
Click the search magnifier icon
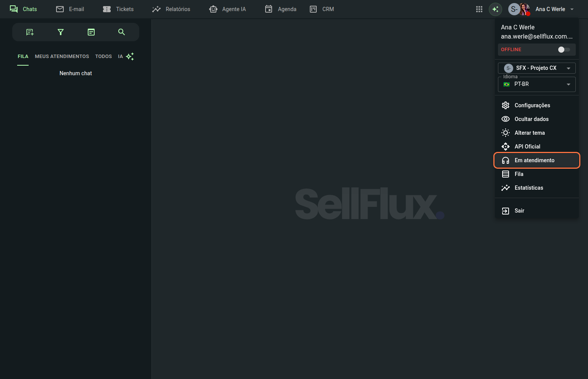tap(121, 32)
